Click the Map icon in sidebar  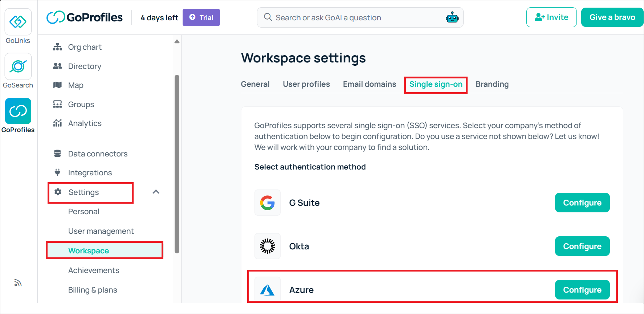point(57,85)
